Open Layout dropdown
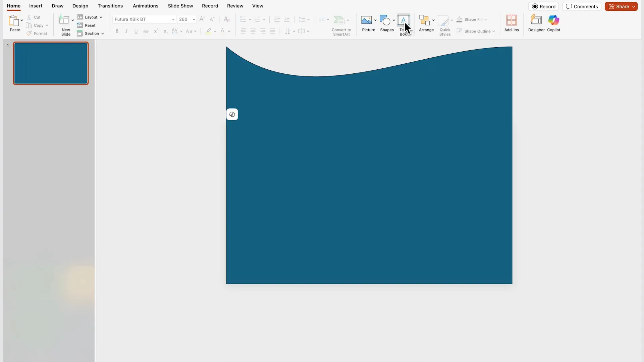Viewport: 644px width, 362px height. click(x=90, y=17)
